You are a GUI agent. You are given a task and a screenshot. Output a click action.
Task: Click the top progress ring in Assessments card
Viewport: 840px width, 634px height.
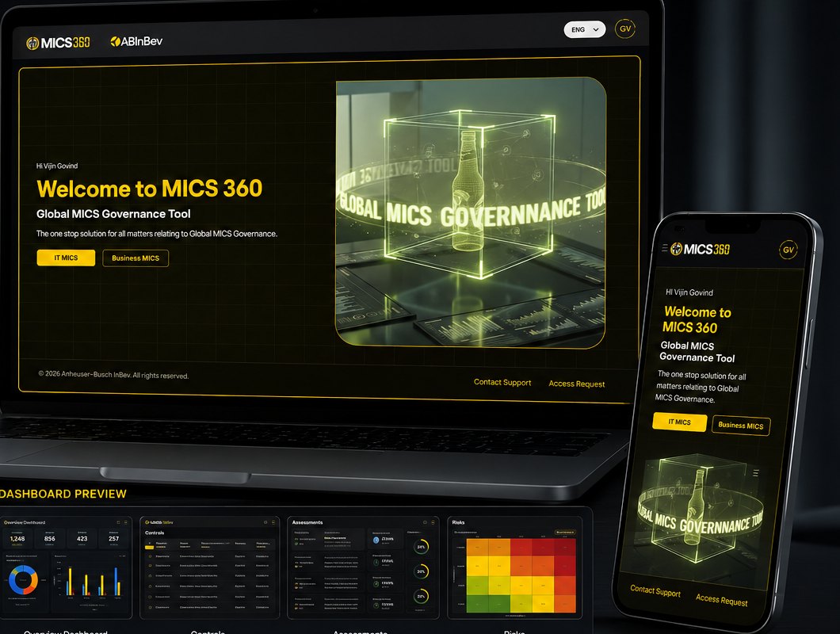(421, 547)
